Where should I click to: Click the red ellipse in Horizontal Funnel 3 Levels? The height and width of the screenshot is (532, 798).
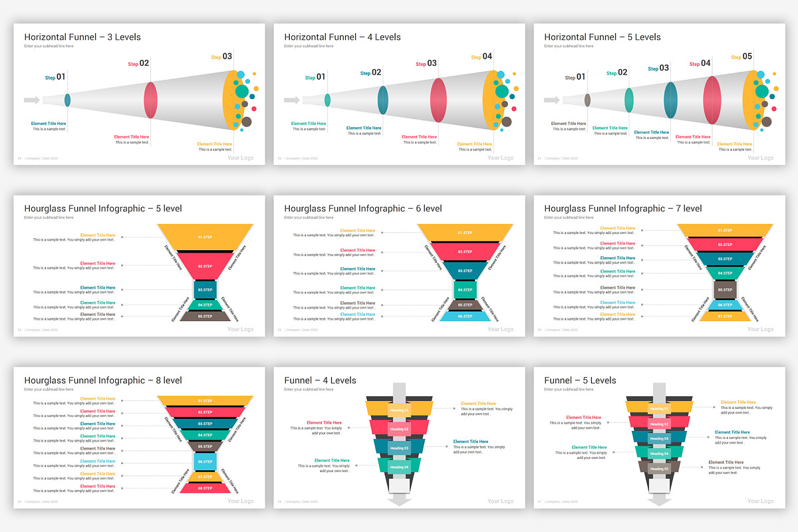(x=151, y=100)
